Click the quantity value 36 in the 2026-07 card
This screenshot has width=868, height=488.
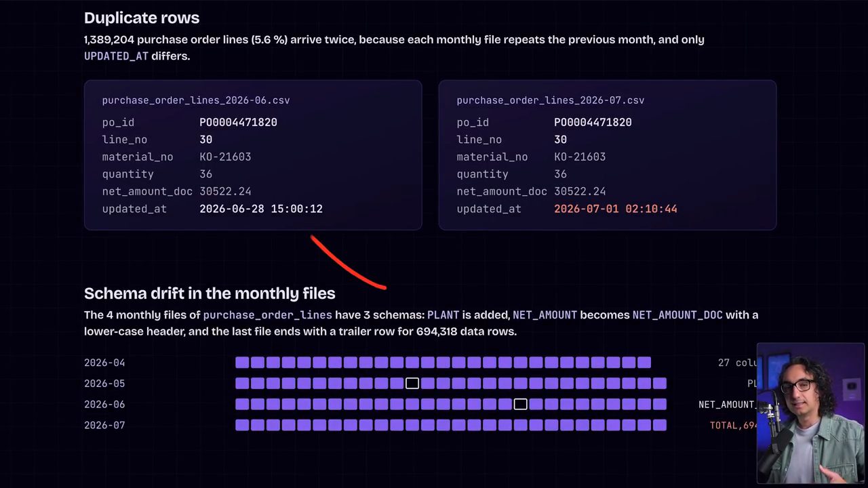[560, 174]
